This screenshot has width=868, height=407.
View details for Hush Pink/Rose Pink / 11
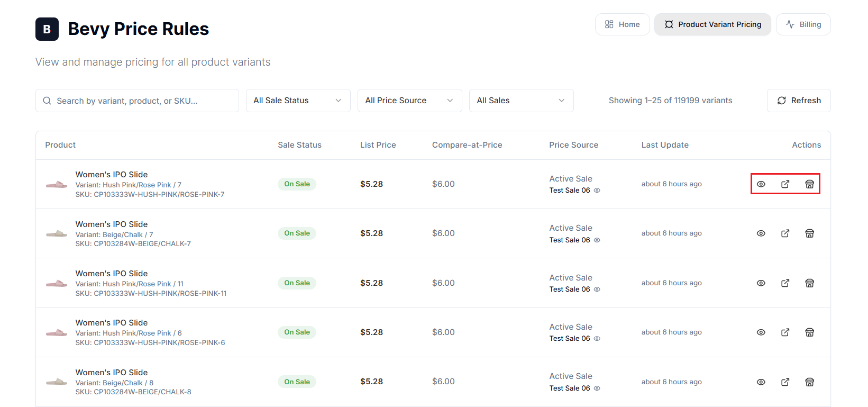click(x=761, y=283)
